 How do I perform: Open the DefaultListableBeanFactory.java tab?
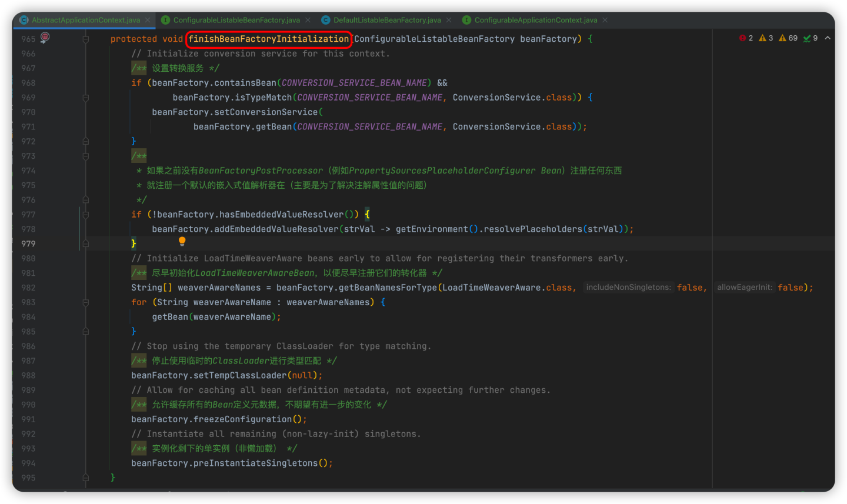tap(387, 20)
